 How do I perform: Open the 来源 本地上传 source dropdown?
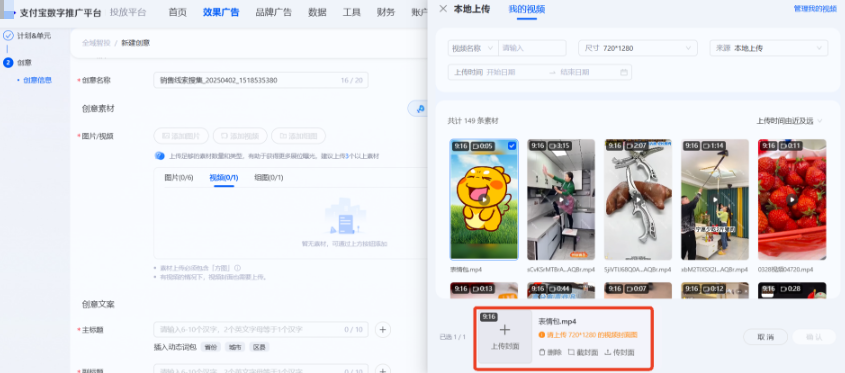pos(768,48)
